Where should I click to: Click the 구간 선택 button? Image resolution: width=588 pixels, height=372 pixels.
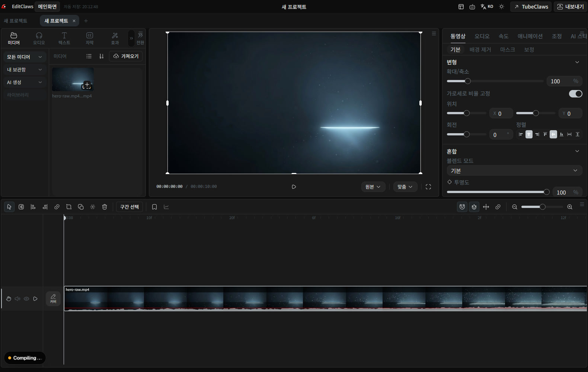coord(130,207)
